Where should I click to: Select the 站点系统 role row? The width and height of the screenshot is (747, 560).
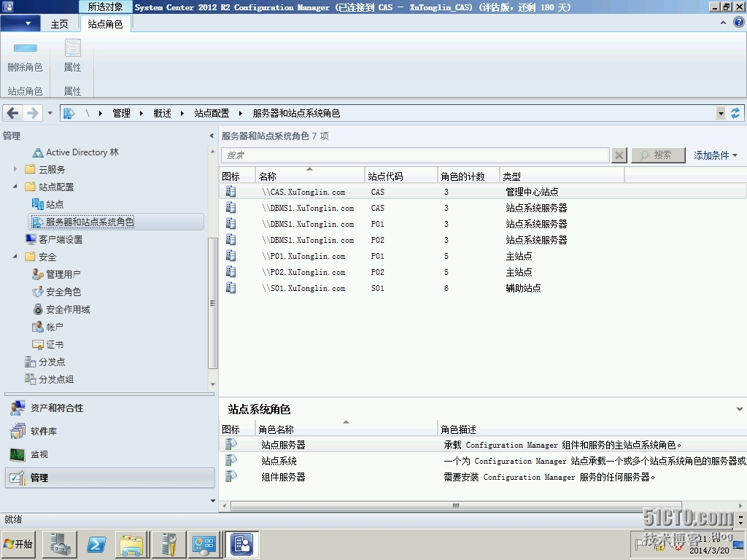[x=483, y=461]
